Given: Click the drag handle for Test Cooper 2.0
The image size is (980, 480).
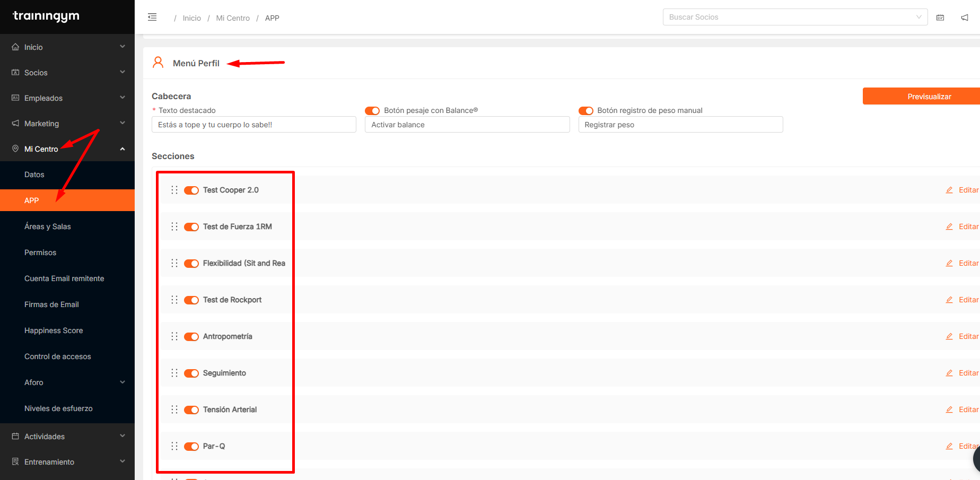Looking at the screenshot, I should pyautogui.click(x=174, y=190).
